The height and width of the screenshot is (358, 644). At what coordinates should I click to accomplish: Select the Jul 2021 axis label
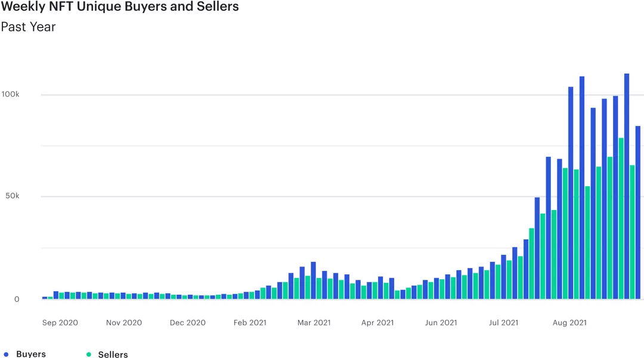pyautogui.click(x=503, y=323)
